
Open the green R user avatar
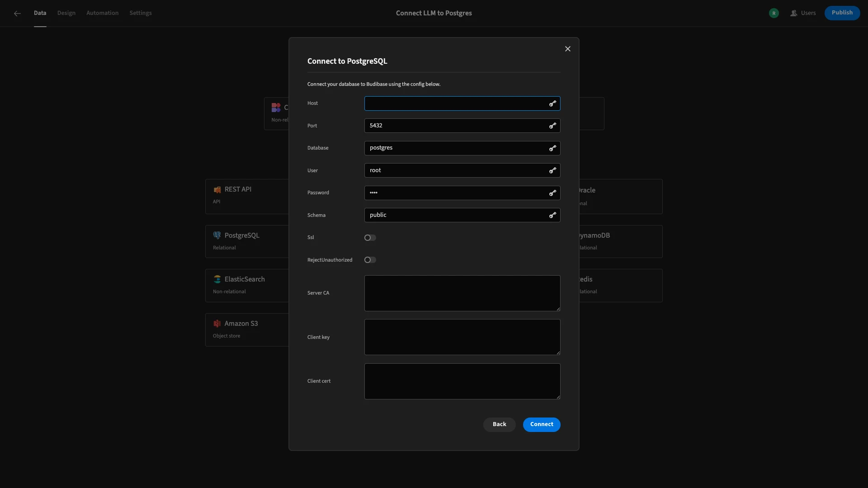click(774, 13)
